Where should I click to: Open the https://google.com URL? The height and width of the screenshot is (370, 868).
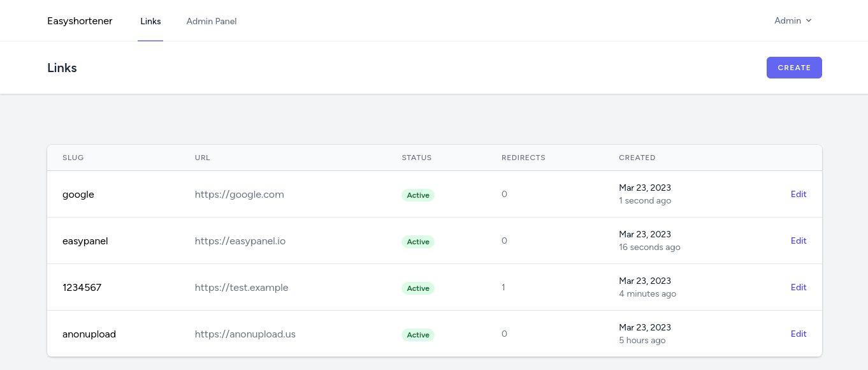point(239,195)
